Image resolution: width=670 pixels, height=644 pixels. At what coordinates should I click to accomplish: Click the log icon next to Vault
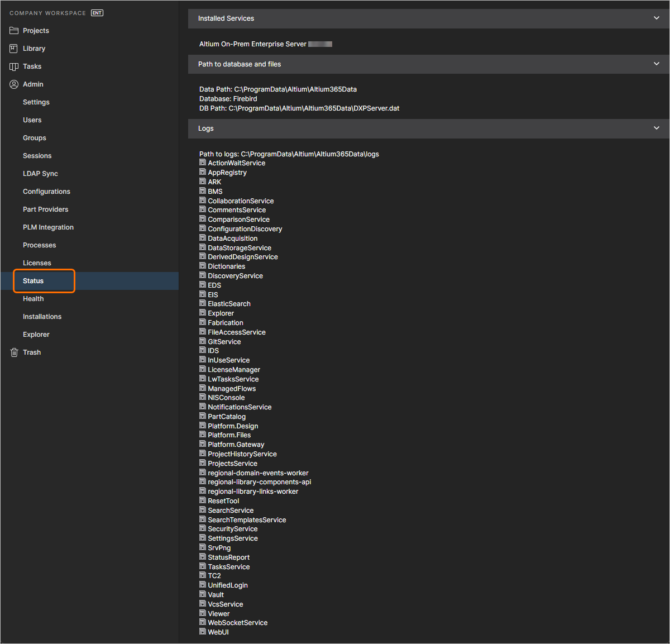click(202, 594)
